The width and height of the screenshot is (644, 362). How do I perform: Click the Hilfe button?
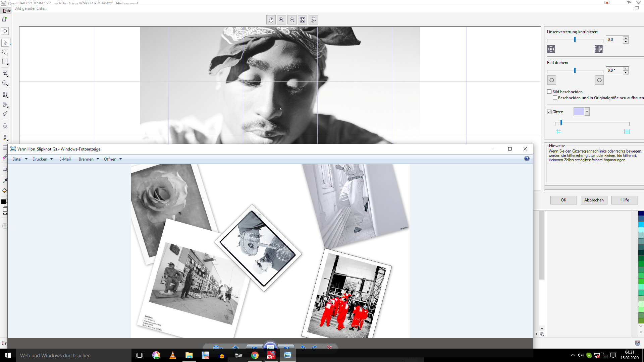pos(625,200)
